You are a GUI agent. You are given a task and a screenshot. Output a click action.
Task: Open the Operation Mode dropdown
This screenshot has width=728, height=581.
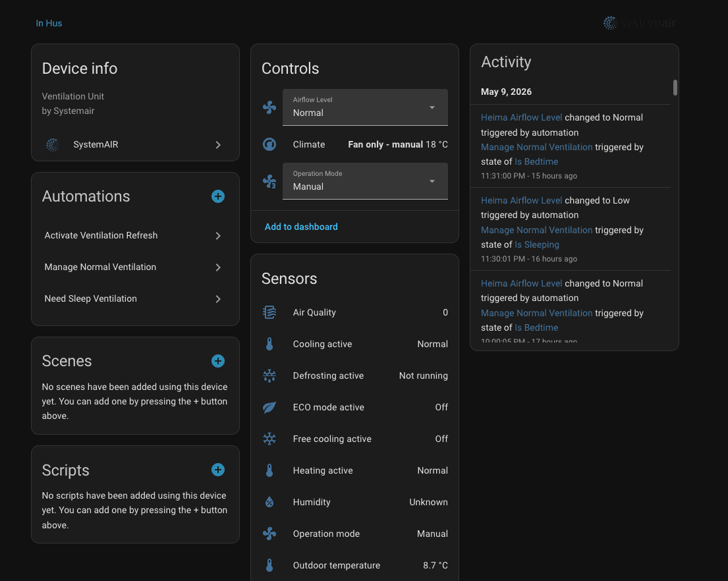[x=365, y=181]
